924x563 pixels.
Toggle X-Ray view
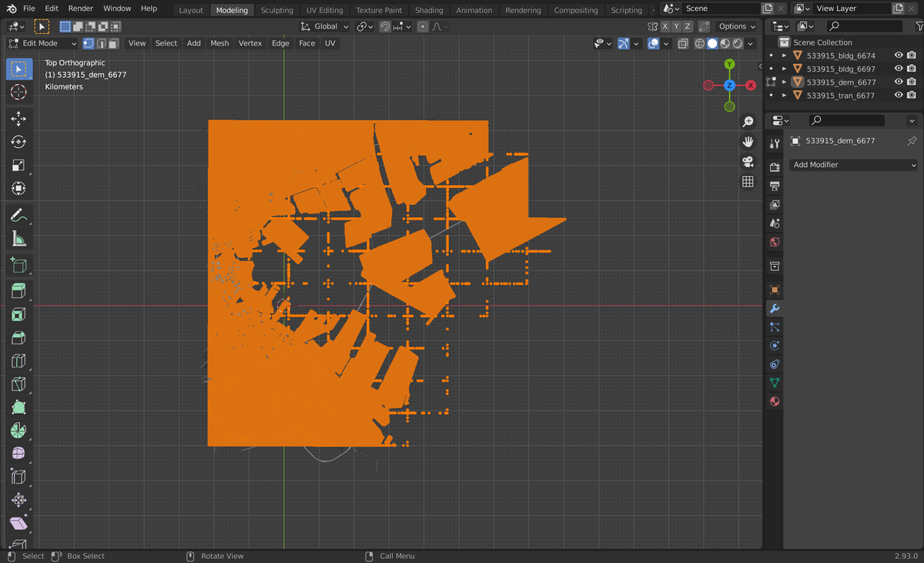[x=683, y=44]
